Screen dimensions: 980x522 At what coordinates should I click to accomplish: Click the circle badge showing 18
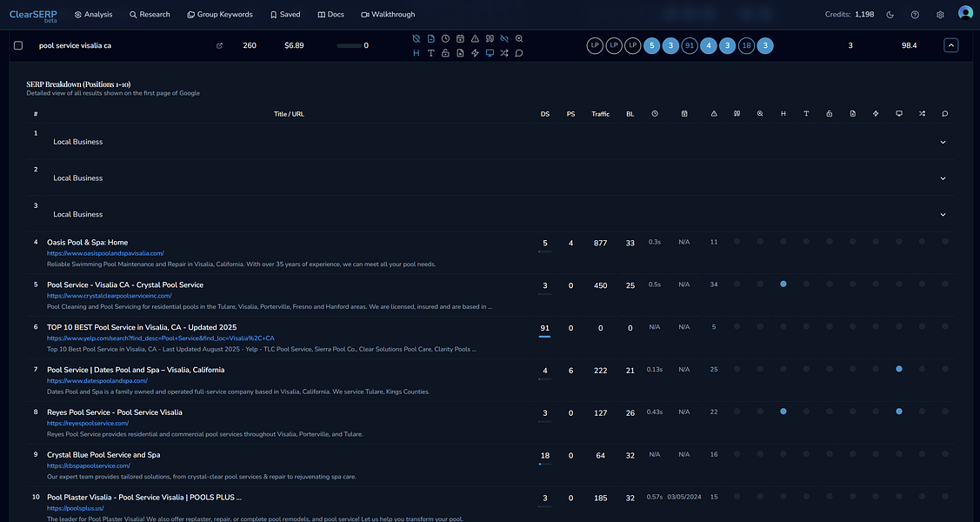tap(746, 45)
